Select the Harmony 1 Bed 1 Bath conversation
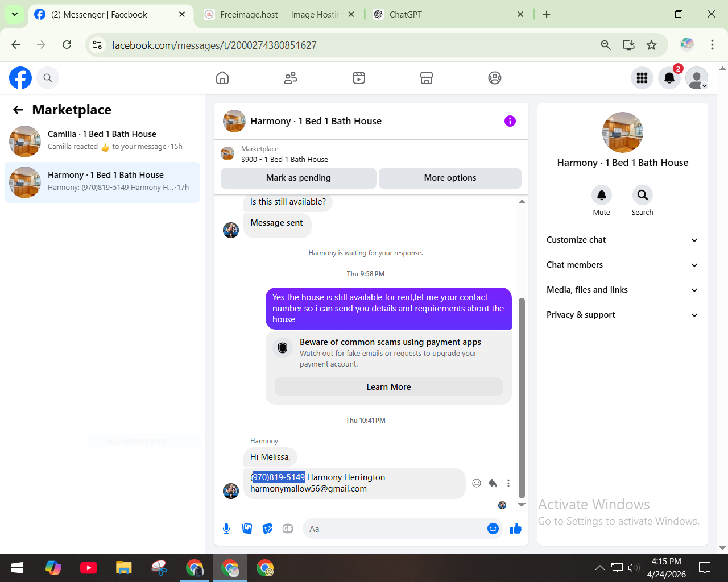Screen dimensions: 728x582 (102, 182)
